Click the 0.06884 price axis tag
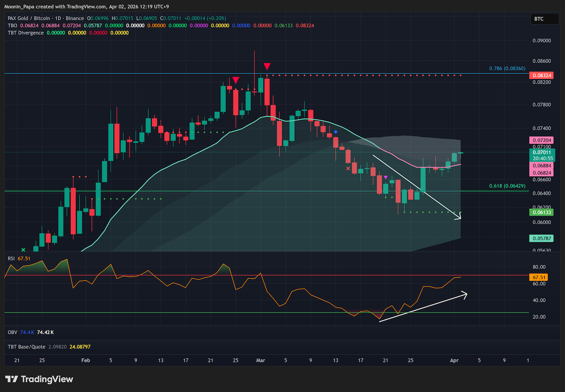The image size is (565, 392). click(x=541, y=166)
